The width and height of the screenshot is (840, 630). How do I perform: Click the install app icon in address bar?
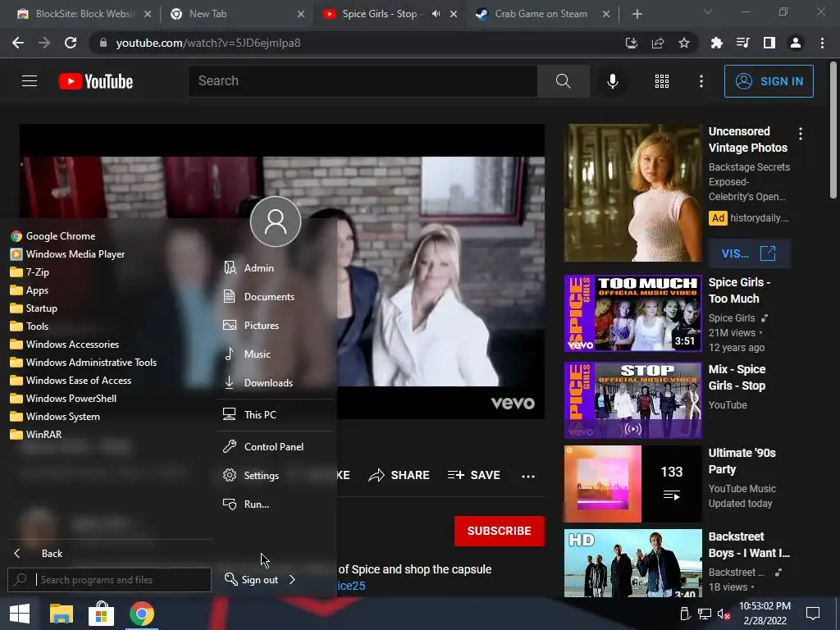coord(631,43)
